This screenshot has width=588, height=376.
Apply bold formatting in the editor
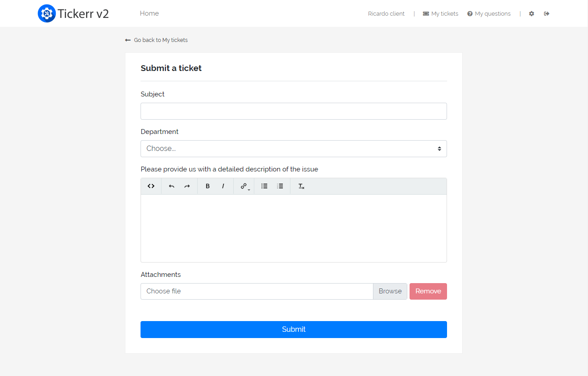pyautogui.click(x=207, y=186)
